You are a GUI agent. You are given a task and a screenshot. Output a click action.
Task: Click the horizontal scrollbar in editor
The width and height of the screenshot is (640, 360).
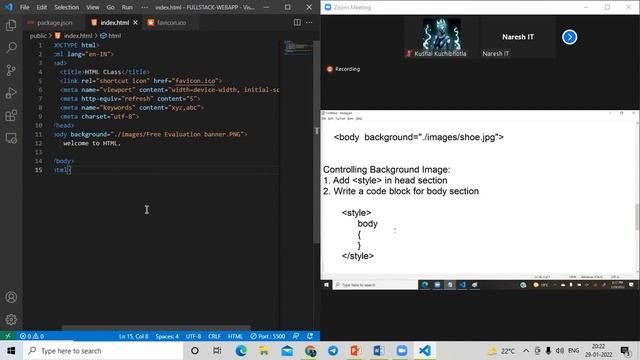click(156, 328)
